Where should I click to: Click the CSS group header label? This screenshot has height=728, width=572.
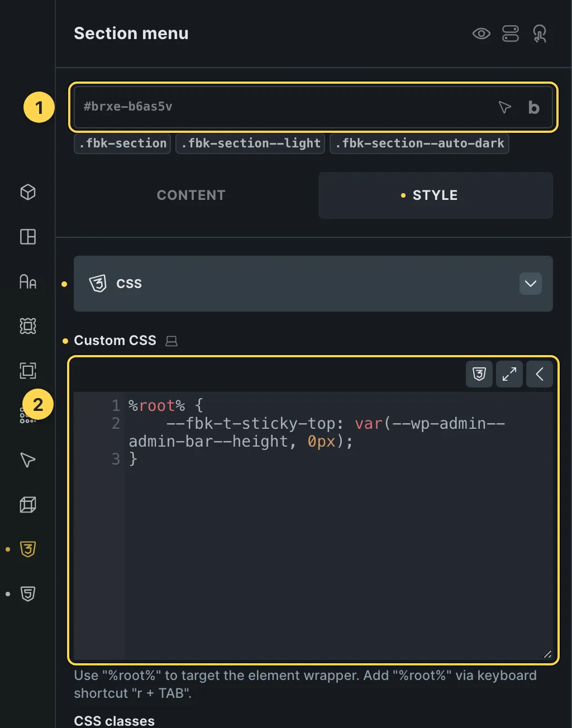tap(129, 284)
